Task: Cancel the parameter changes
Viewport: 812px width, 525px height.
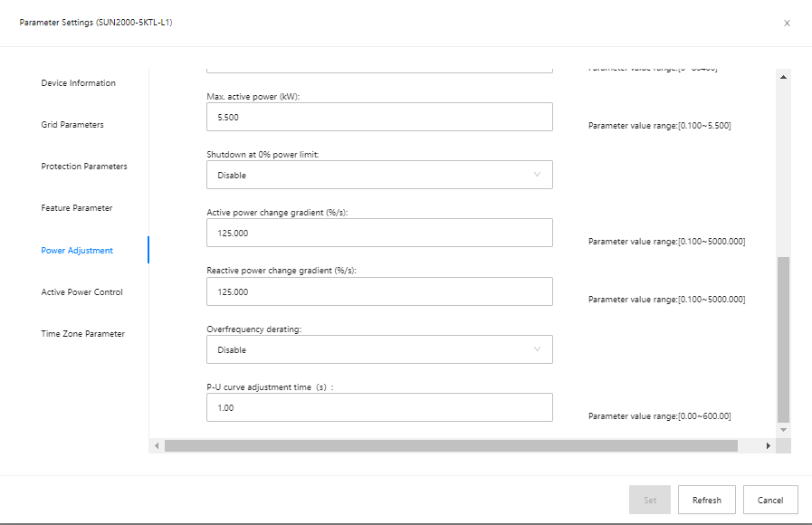Action: point(770,500)
